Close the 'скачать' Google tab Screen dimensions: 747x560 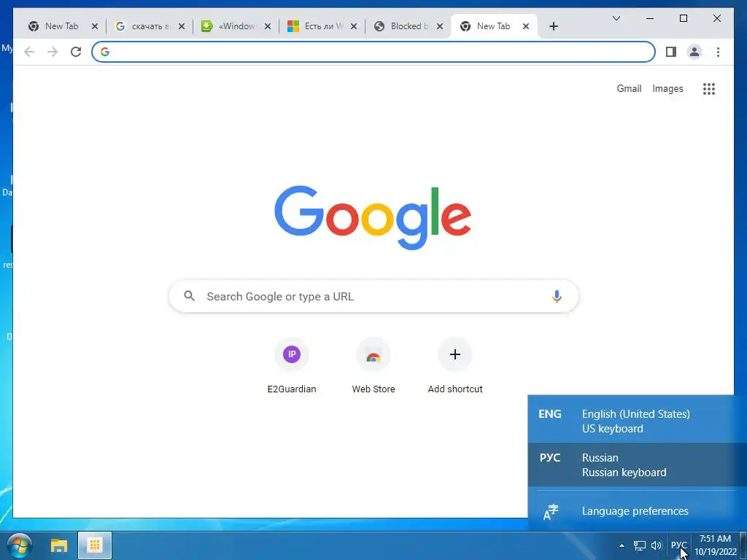click(x=182, y=26)
